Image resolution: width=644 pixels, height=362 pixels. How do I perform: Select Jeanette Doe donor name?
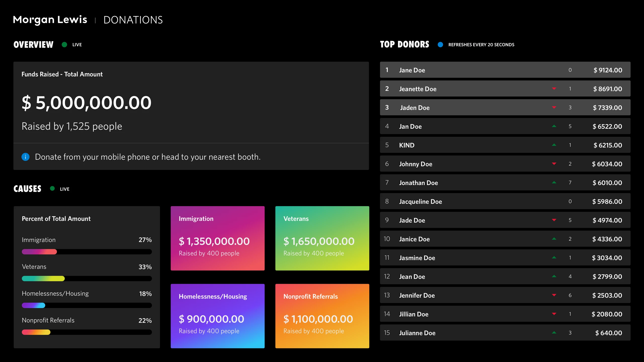tap(418, 89)
